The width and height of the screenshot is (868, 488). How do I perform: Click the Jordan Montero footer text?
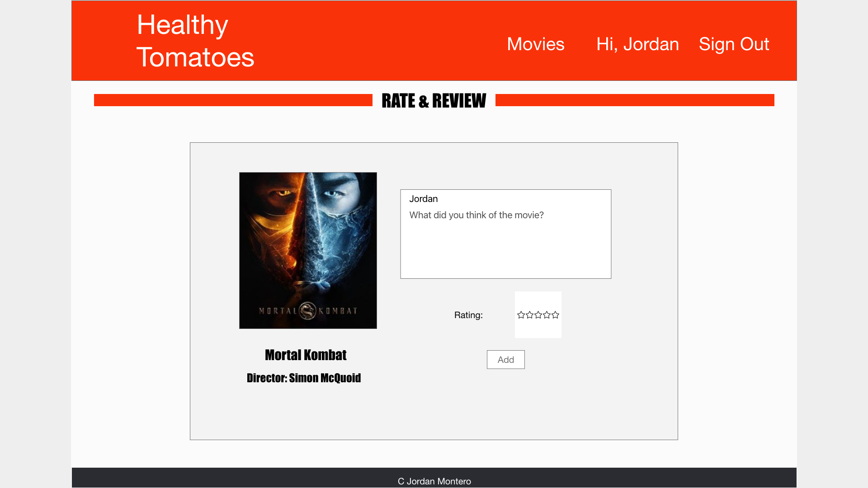[x=434, y=481]
